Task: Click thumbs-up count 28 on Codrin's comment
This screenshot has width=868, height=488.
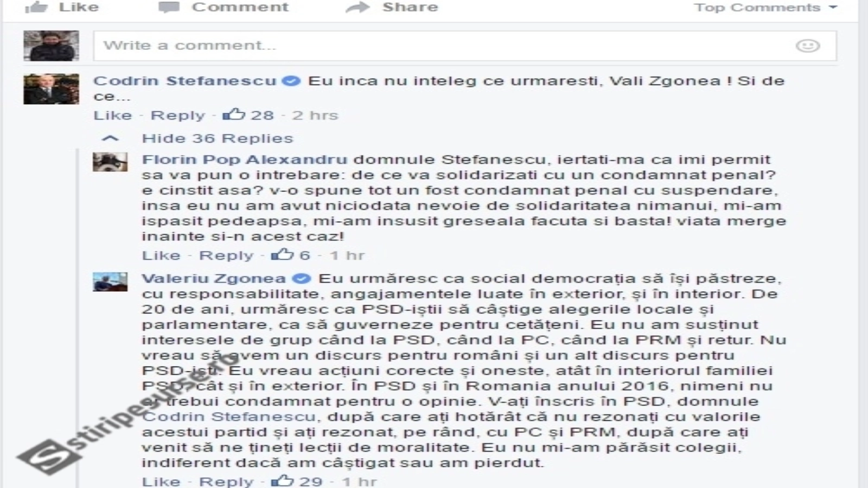Action: coord(248,115)
